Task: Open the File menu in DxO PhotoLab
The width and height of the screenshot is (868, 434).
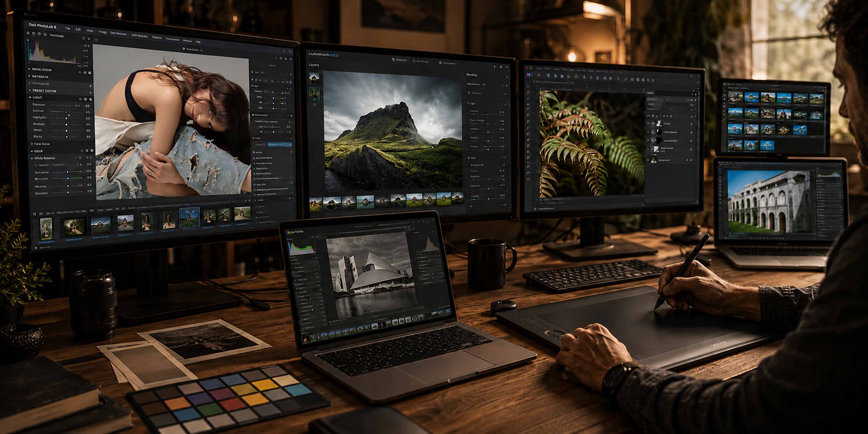Action: 68,29
